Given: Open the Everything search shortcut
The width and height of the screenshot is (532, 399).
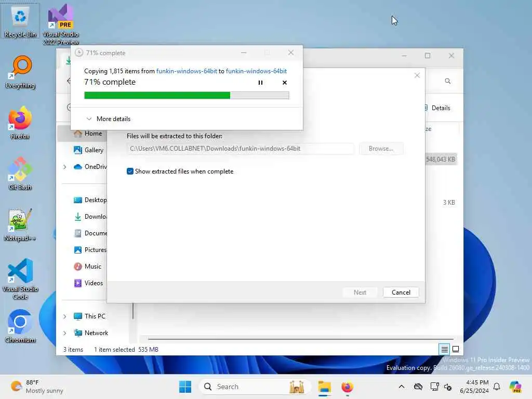Looking at the screenshot, I should [20, 72].
